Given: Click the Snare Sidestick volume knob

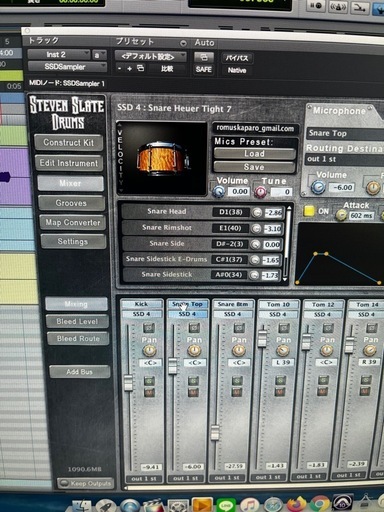Looking at the screenshot, I should [254, 275].
